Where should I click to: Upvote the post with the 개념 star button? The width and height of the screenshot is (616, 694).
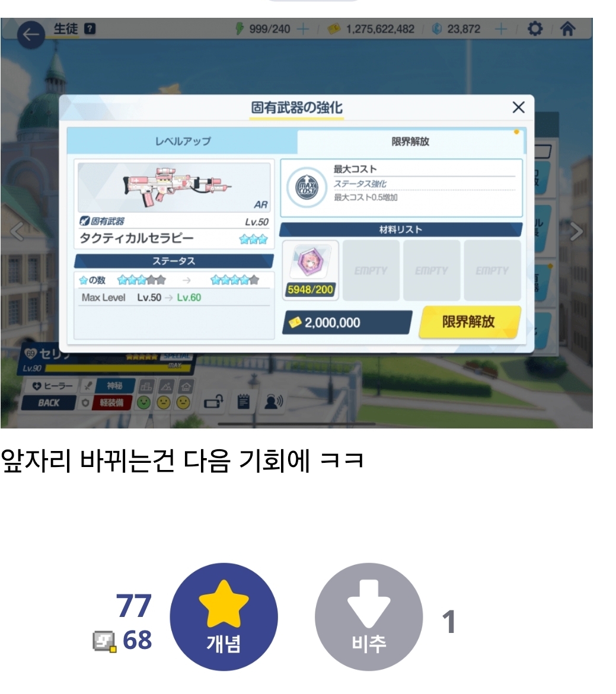click(x=224, y=616)
